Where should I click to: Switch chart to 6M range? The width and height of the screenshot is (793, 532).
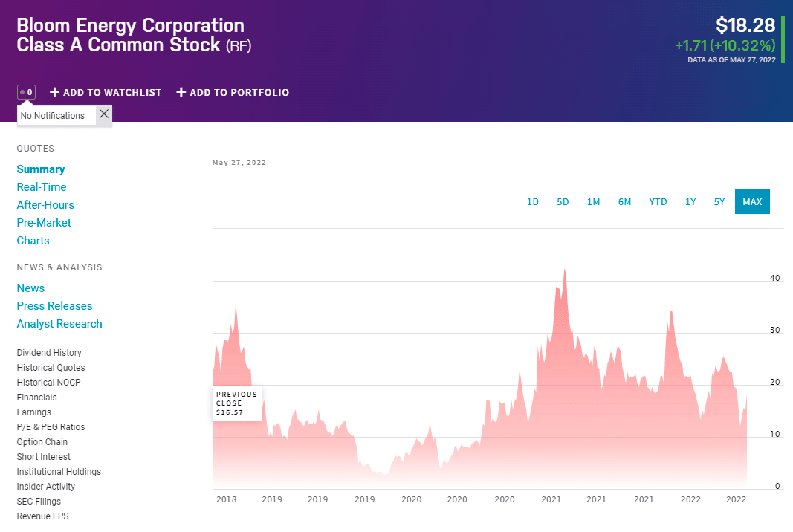pos(624,202)
